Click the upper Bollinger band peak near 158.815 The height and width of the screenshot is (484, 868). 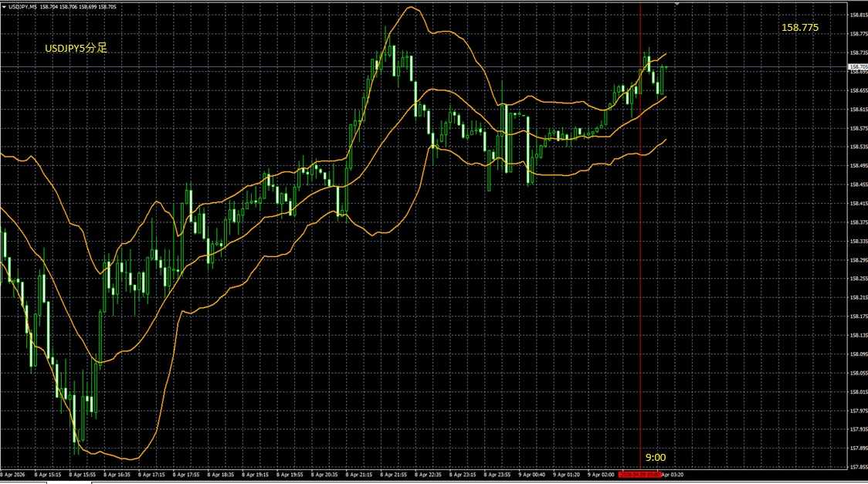tap(412, 8)
